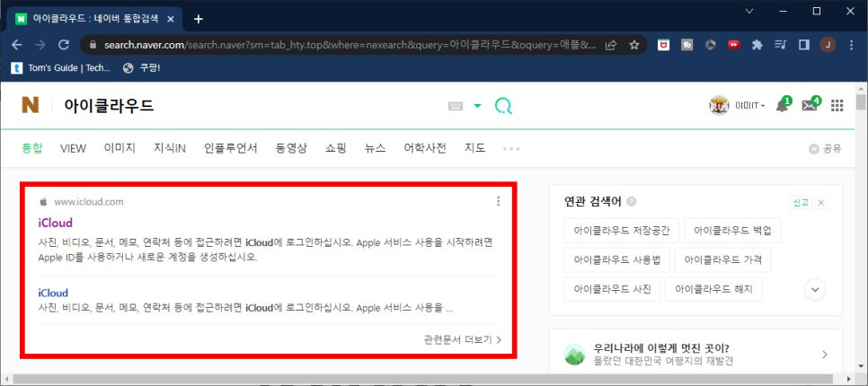Screen dimensions: 868x386
Task: Open the 쿠팡! bookmark
Action: point(142,68)
